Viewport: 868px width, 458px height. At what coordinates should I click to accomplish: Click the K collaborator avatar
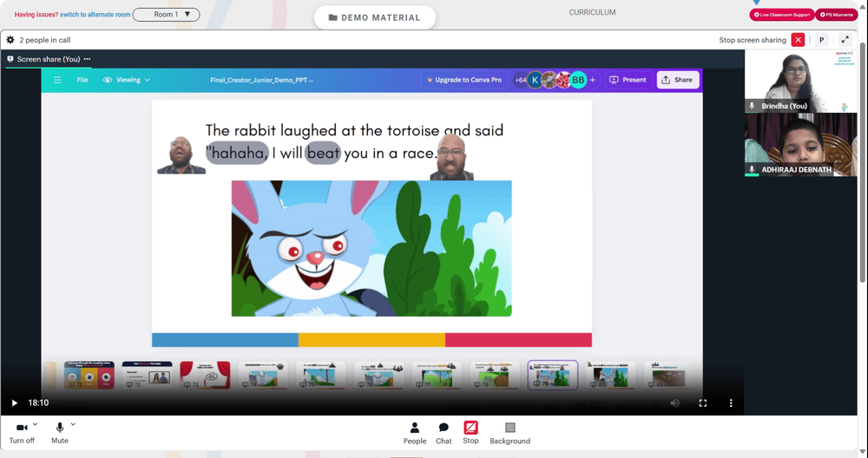click(535, 80)
